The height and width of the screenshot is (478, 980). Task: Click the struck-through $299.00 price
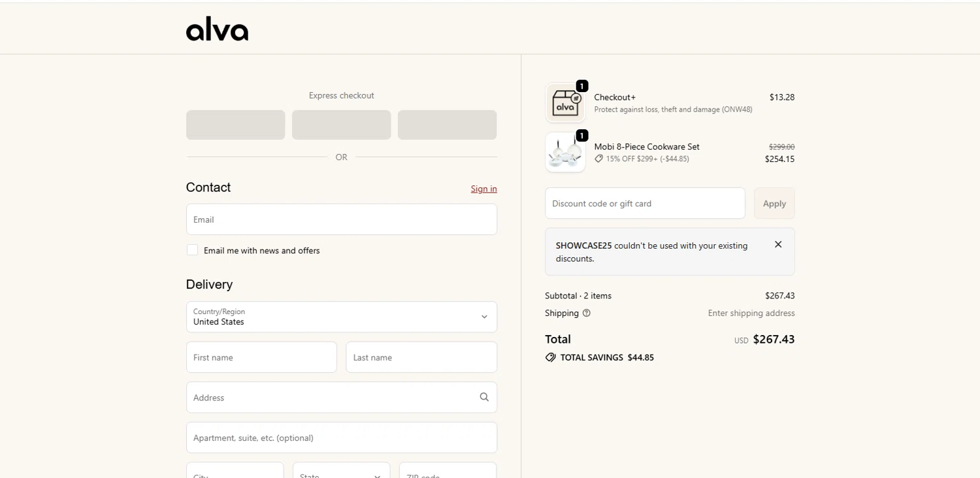point(782,147)
